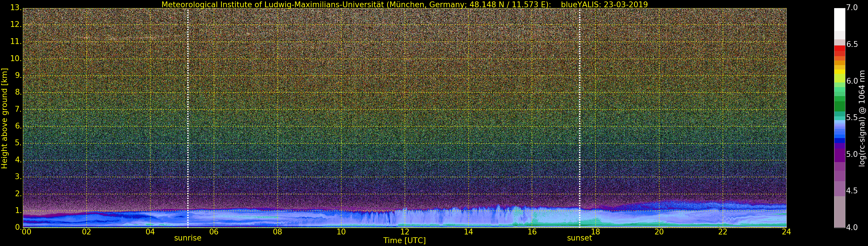Click the '12' time axis tick label

[405, 232]
